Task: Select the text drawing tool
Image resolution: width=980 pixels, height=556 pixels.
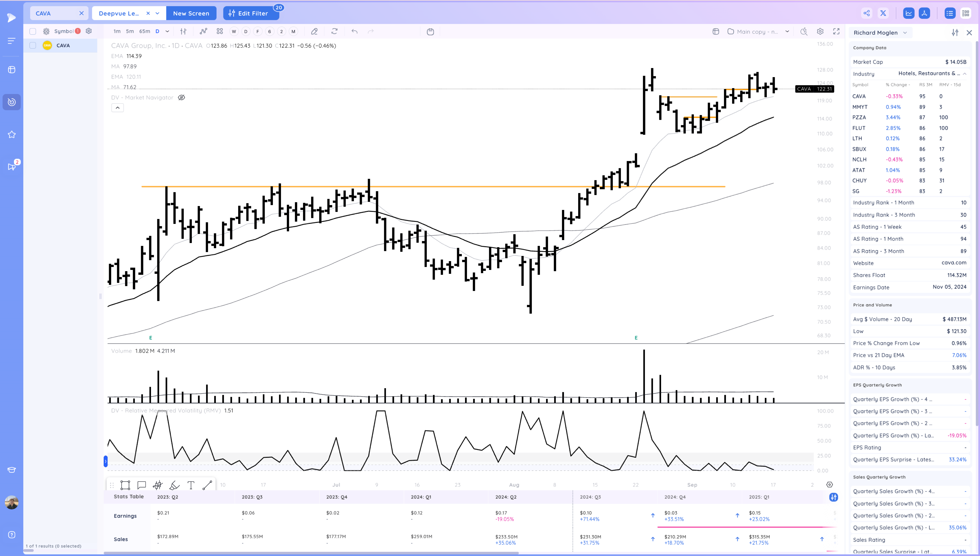Action: pos(191,485)
